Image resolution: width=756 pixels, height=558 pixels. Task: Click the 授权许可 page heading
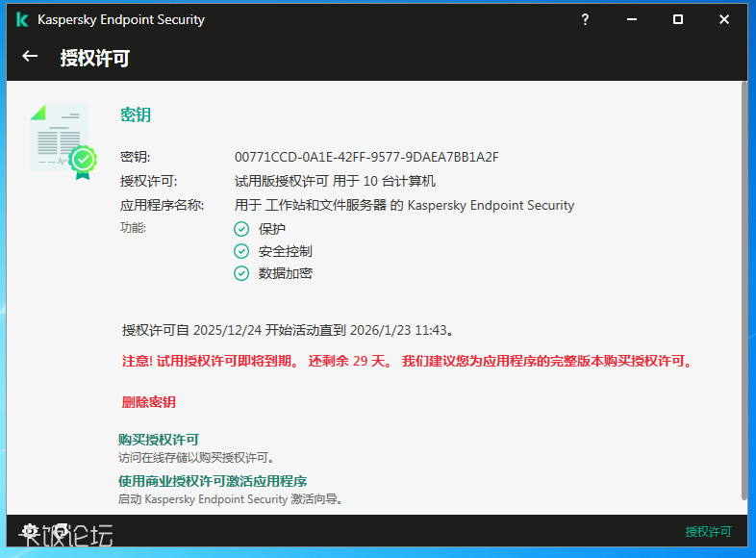coord(95,58)
